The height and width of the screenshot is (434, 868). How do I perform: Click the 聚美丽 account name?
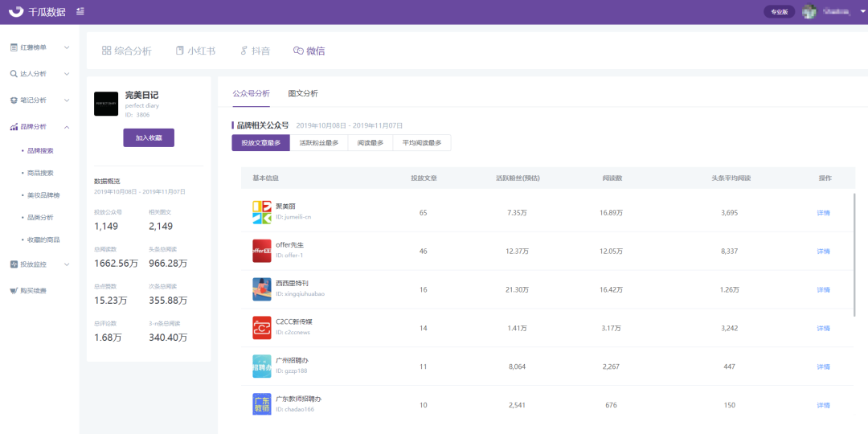pyautogui.click(x=285, y=206)
